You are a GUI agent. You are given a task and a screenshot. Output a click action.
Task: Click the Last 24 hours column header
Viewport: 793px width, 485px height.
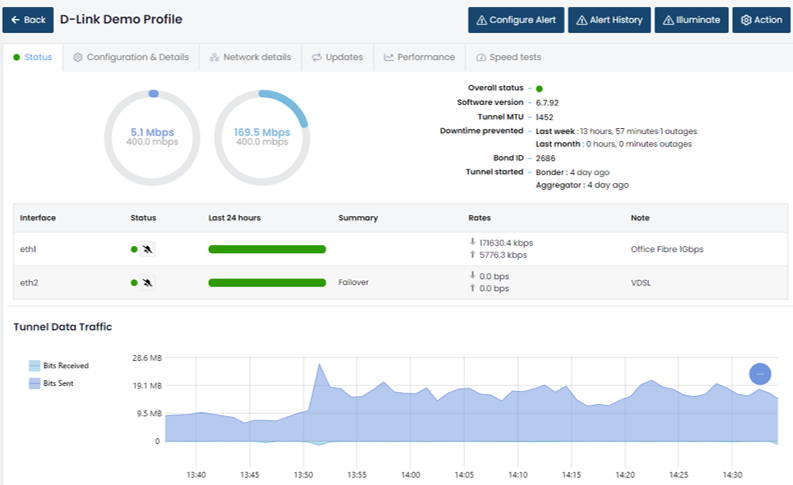coord(234,217)
